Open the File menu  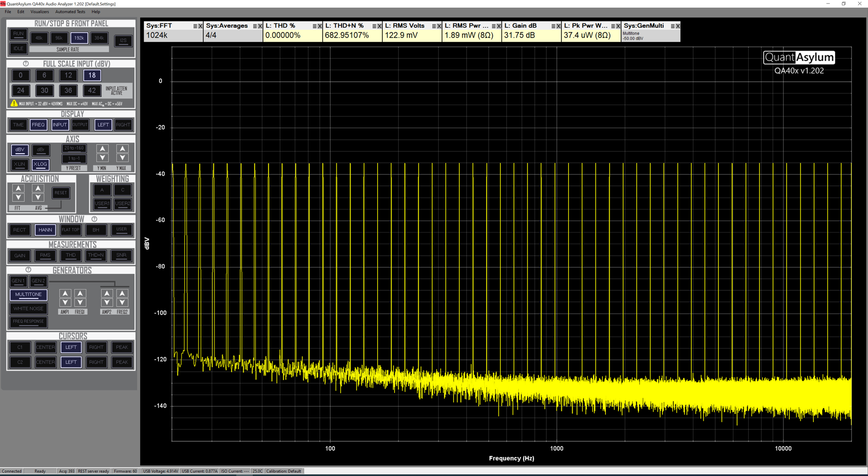pyautogui.click(x=8, y=12)
